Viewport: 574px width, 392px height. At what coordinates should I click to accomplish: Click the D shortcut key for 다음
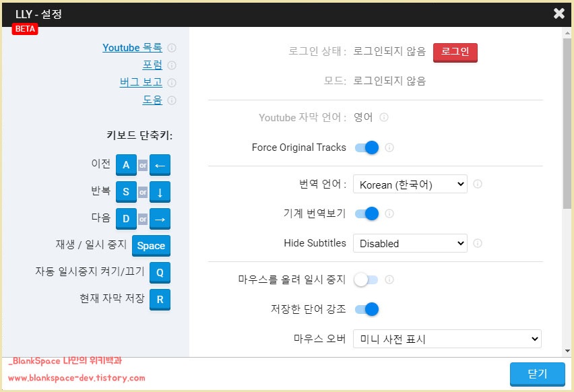(x=126, y=219)
